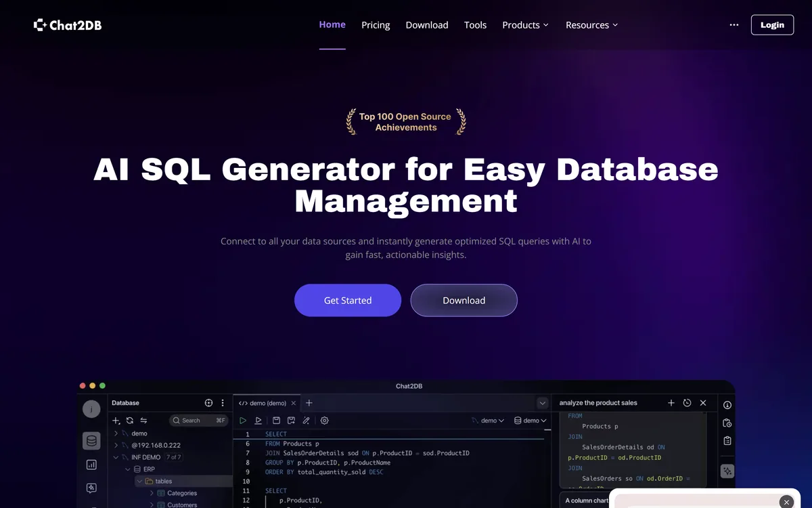Refresh the database tree
The height and width of the screenshot is (508, 812).
[130, 421]
